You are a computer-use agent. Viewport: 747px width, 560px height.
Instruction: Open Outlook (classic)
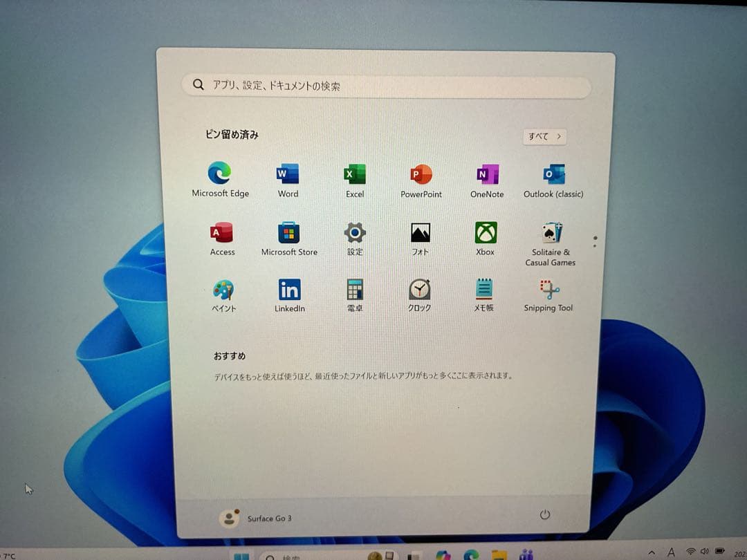(x=551, y=174)
